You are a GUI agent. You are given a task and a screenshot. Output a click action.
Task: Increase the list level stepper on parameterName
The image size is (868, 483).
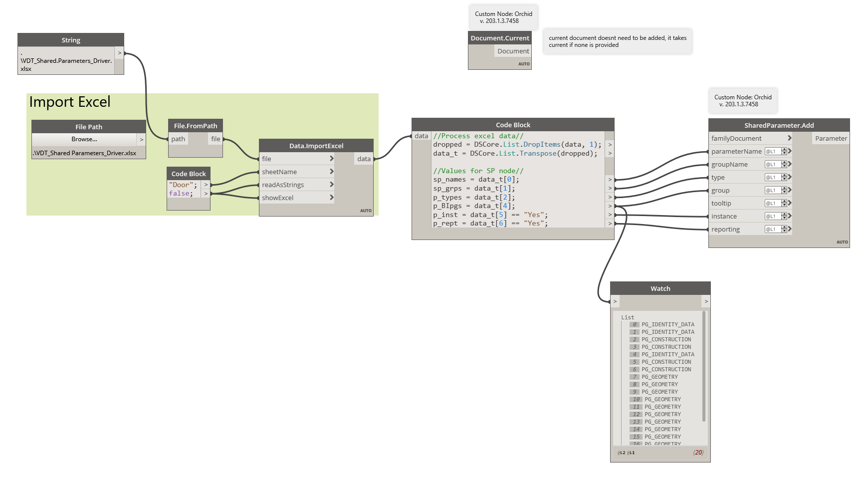click(x=784, y=149)
